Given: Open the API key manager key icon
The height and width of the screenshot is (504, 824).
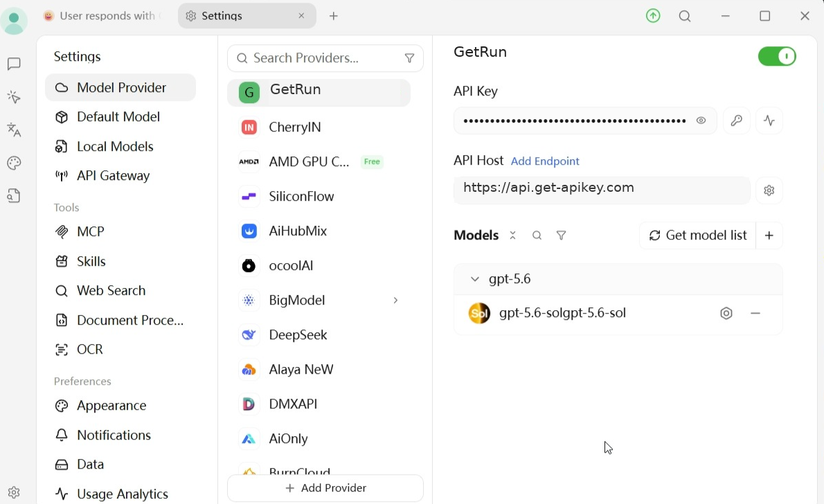Looking at the screenshot, I should 736,120.
